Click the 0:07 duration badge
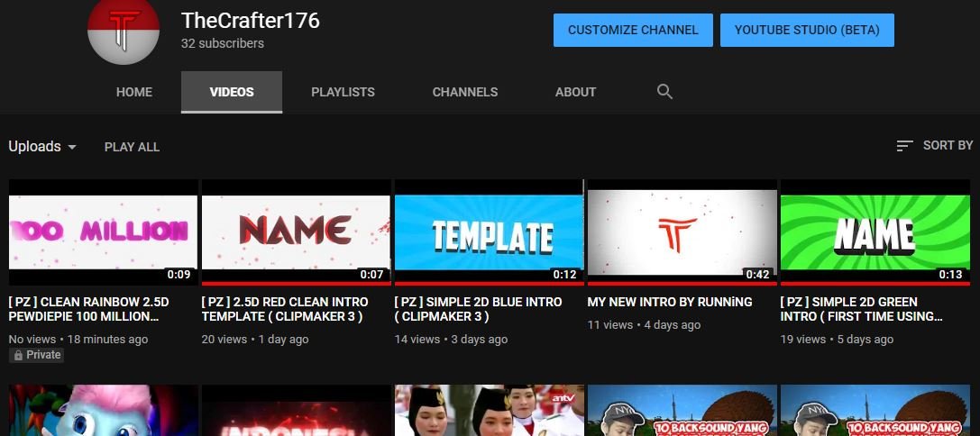 [x=371, y=274]
